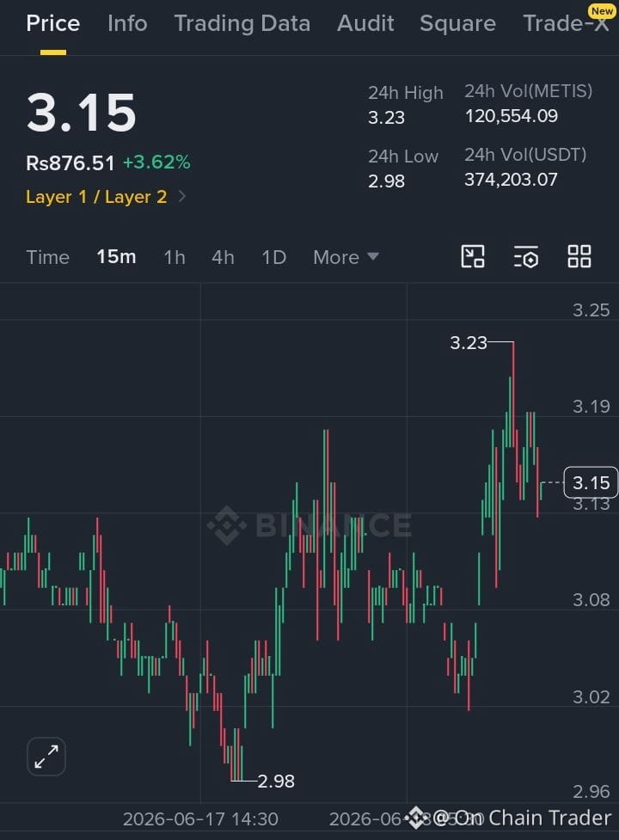Switch chart to 1D interval
Viewport: 619px width, 840px height.
pyautogui.click(x=273, y=257)
